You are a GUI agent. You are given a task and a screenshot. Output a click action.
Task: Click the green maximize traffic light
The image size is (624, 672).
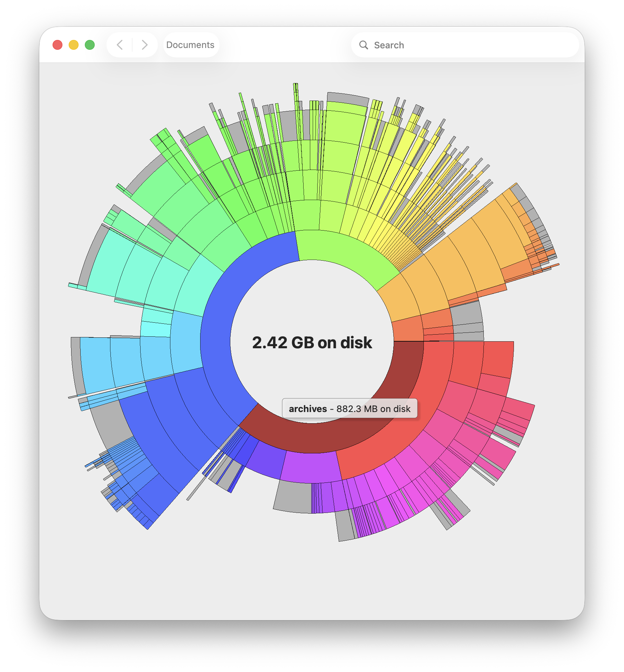click(x=90, y=44)
